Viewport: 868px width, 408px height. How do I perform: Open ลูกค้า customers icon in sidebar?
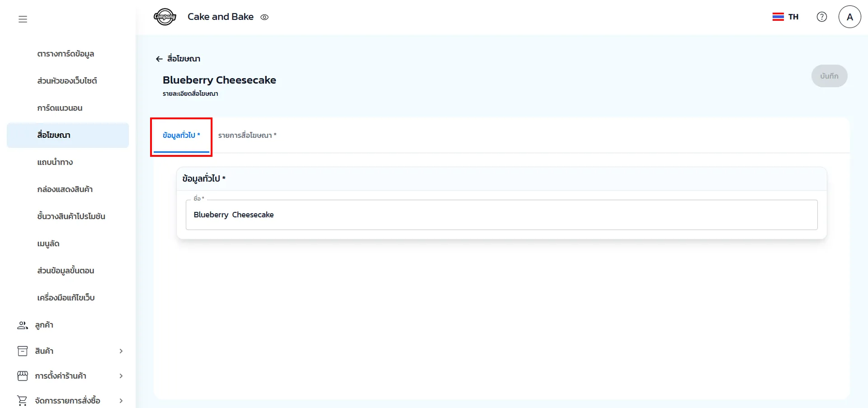coord(22,325)
